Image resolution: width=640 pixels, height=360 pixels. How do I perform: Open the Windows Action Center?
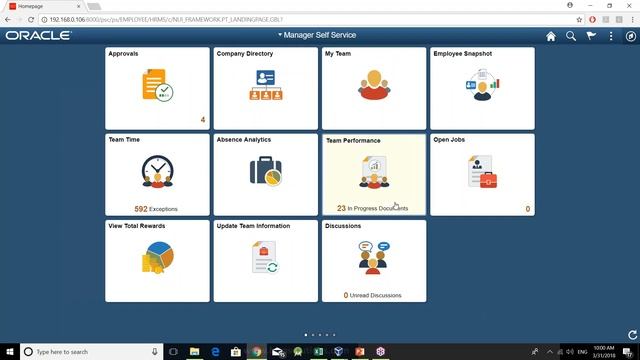tap(628, 351)
